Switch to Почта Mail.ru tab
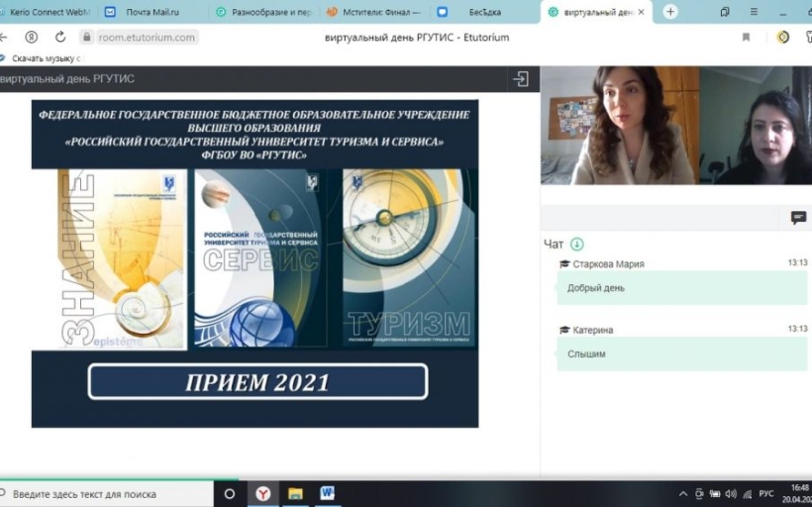Screen dimensions: 812x507 [152, 12]
